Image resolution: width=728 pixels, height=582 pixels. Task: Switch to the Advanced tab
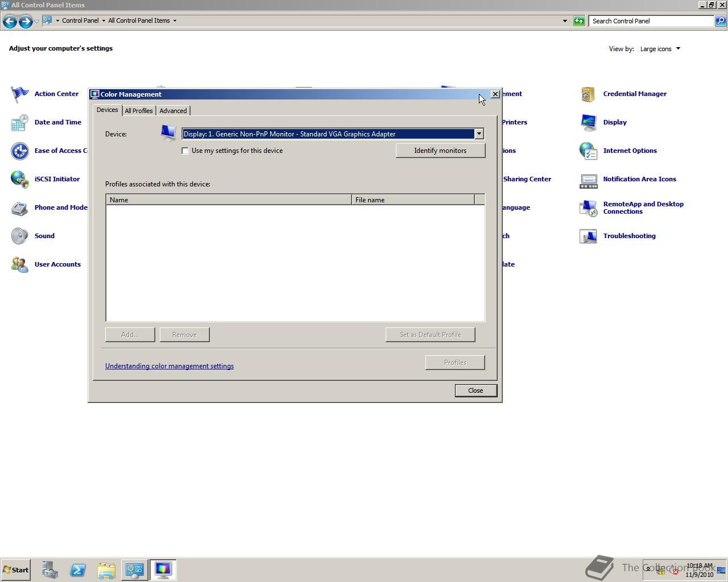[173, 111]
